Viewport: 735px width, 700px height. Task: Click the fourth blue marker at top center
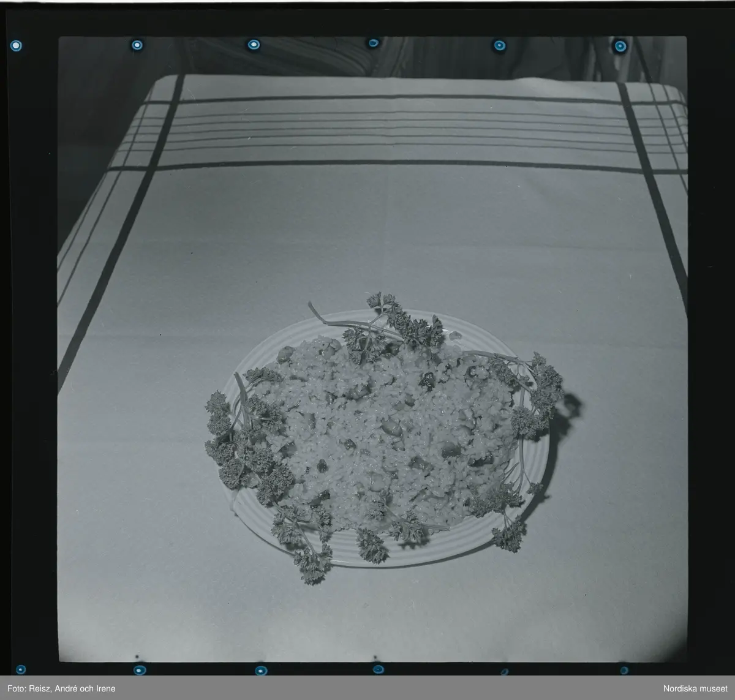point(373,43)
